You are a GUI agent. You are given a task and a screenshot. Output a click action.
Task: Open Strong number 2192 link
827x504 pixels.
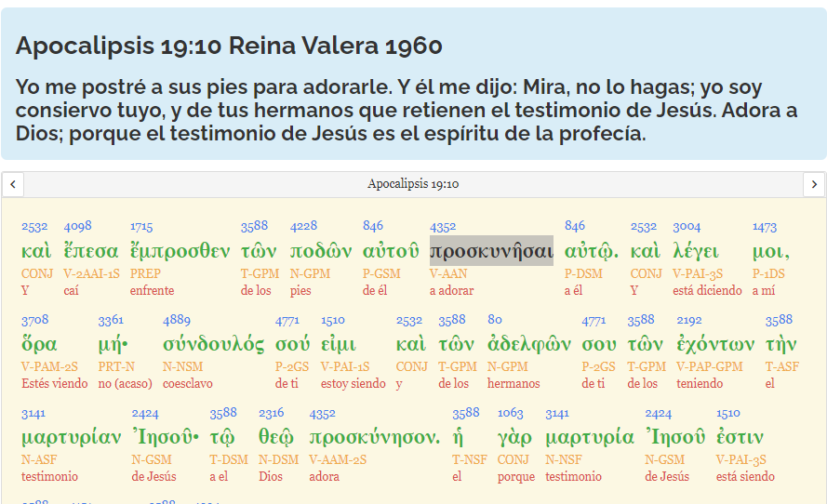coord(688,320)
